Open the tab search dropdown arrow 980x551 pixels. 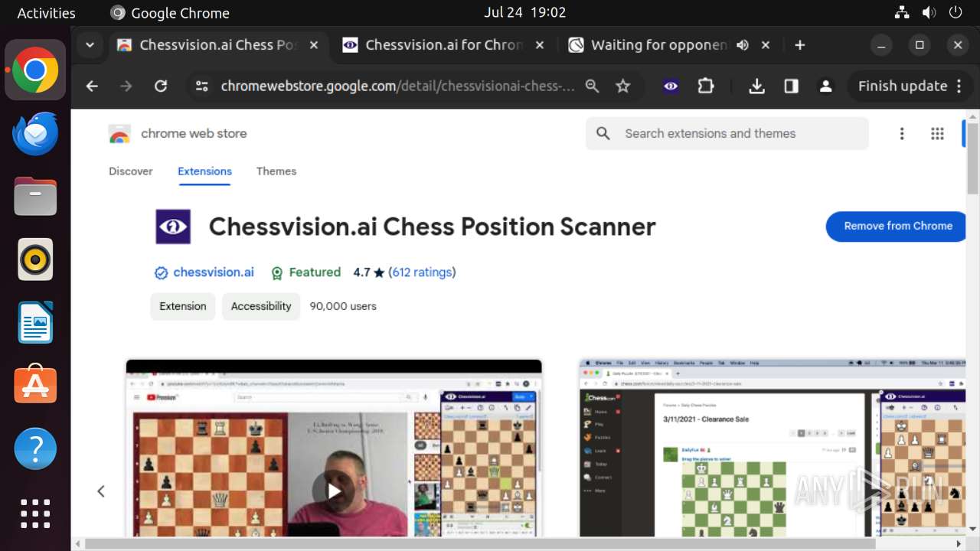coord(90,45)
